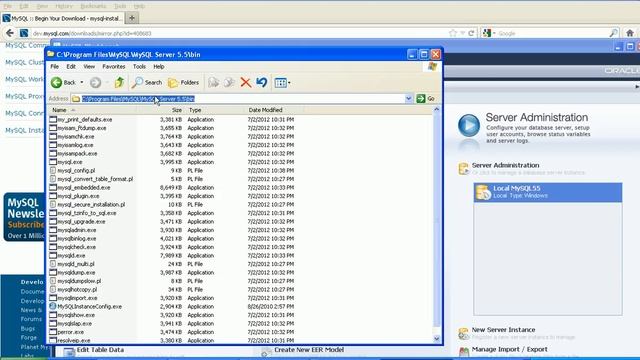Click the Explorer address path field

[x=243, y=98]
